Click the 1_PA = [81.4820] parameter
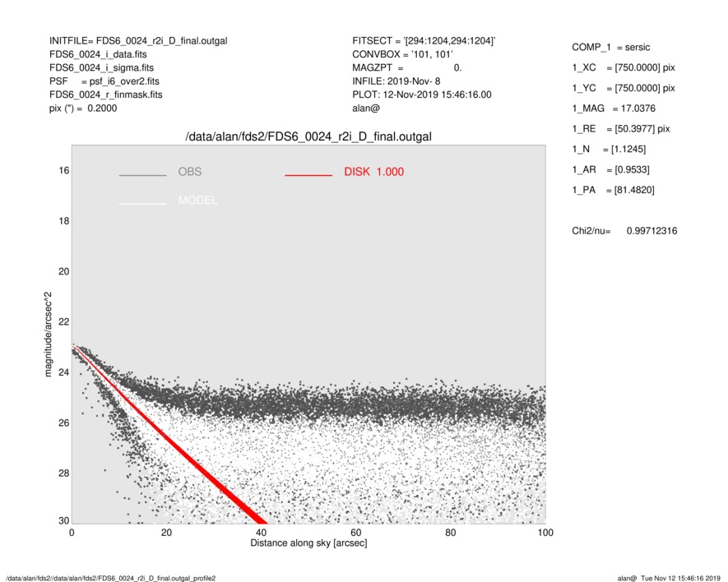The image size is (728, 582). (613, 190)
